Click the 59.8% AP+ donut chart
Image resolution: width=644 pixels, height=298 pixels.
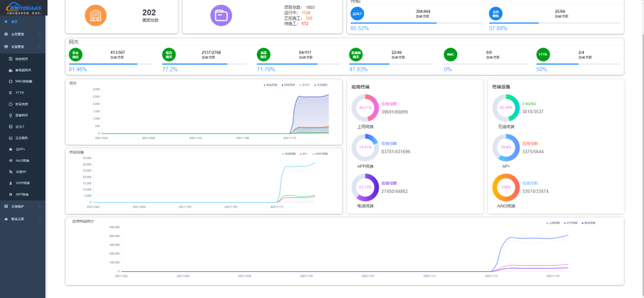[x=506, y=147]
